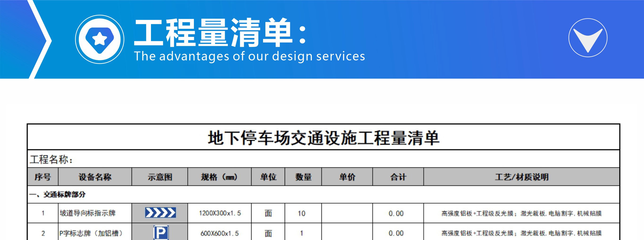The width and height of the screenshot is (644, 240).
Task: Select the 示意图 column header
Action: (160, 177)
